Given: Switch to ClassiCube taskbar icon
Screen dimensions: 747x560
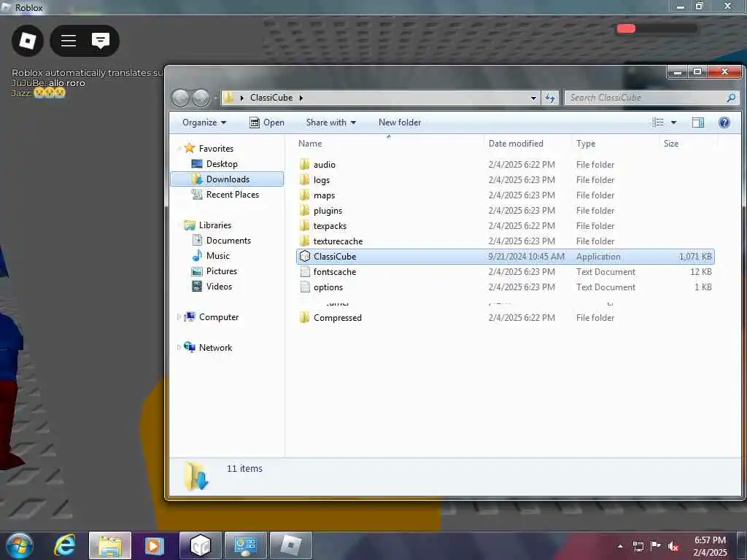Looking at the screenshot, I should [x=201, y=545].
